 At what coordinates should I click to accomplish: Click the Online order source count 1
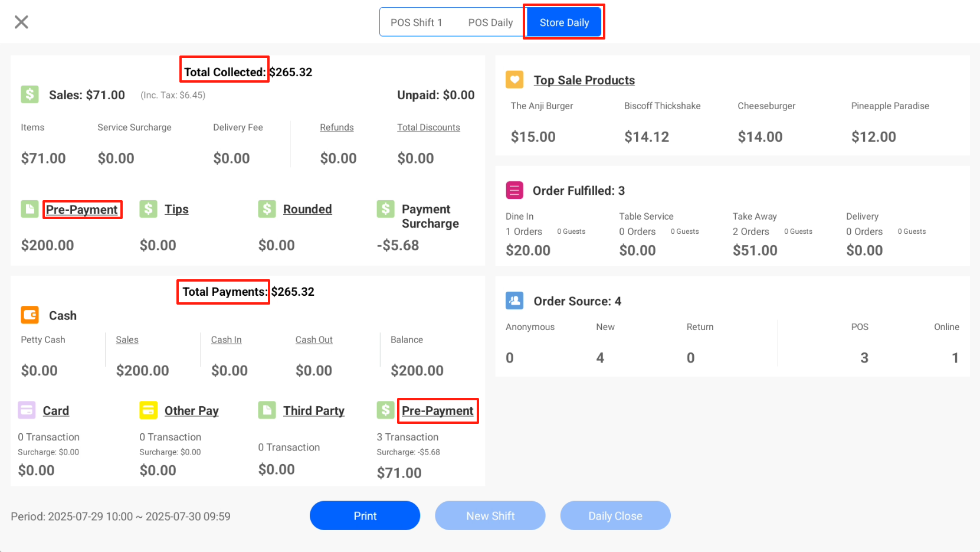click(x=955, y=358)
